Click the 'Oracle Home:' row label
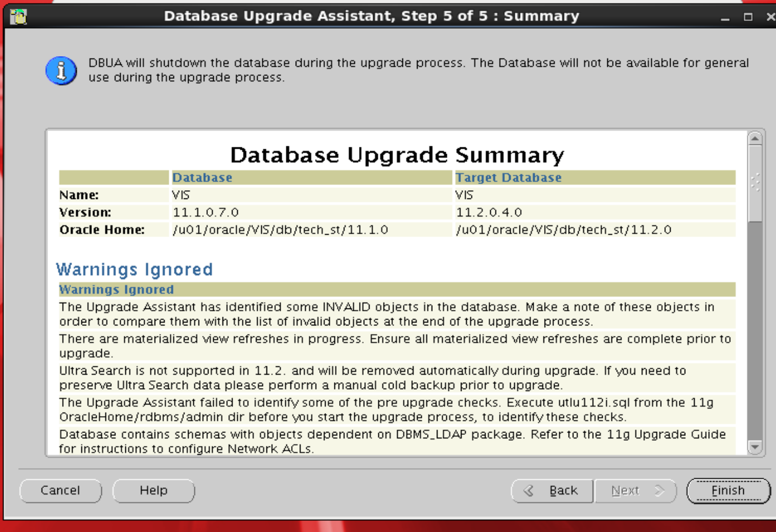Screen dimensions: 776x532 click(x=102, y=229)
